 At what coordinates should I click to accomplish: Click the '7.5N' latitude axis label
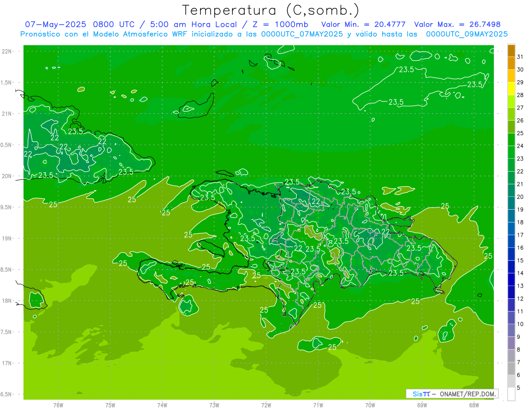point(7,332)
